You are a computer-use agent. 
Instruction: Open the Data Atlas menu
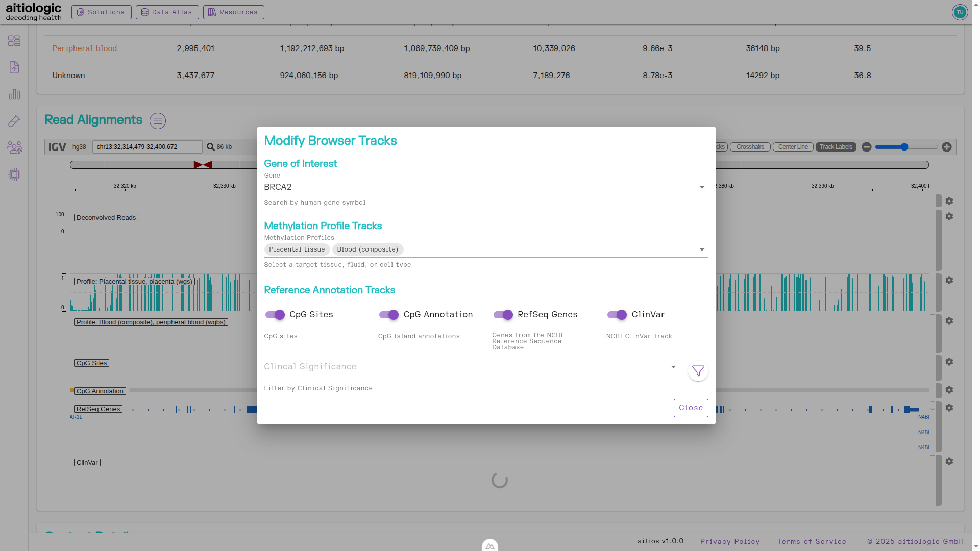tap(167, 12)
